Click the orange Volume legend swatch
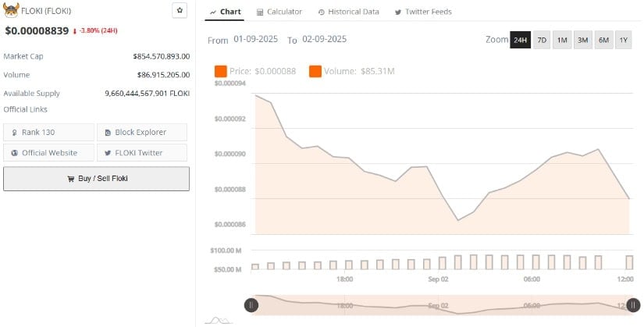This screenshot has width=644, height=327. (x=315, y=71)
